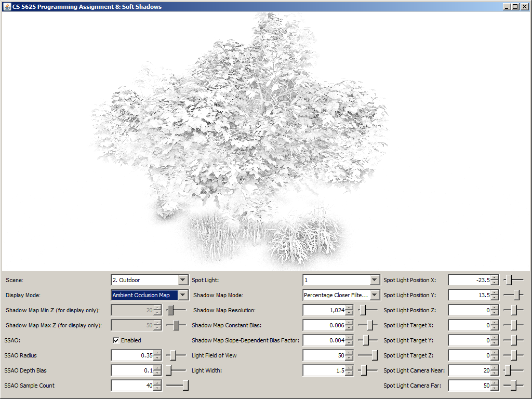Click the Java icon in the title bar

coord(7,7)
